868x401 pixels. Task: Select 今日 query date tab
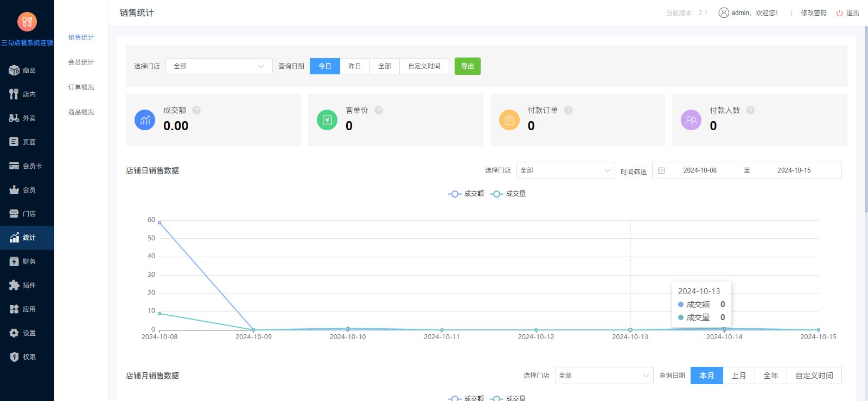click(325, 66)
